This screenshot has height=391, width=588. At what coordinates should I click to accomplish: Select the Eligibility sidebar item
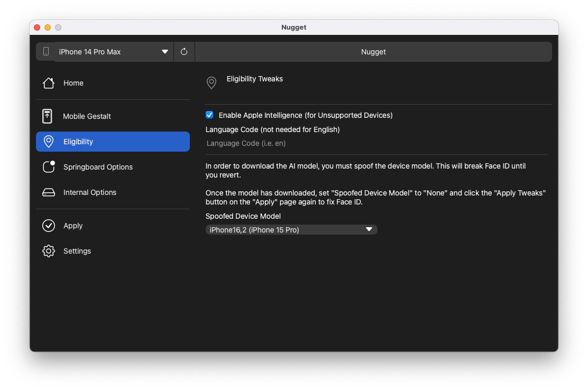click(113, 142)
